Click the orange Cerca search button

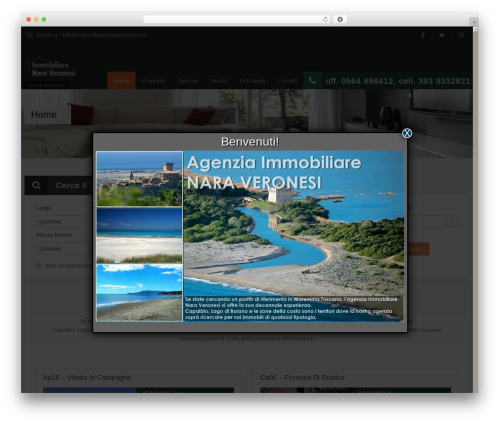coord(418,249)
